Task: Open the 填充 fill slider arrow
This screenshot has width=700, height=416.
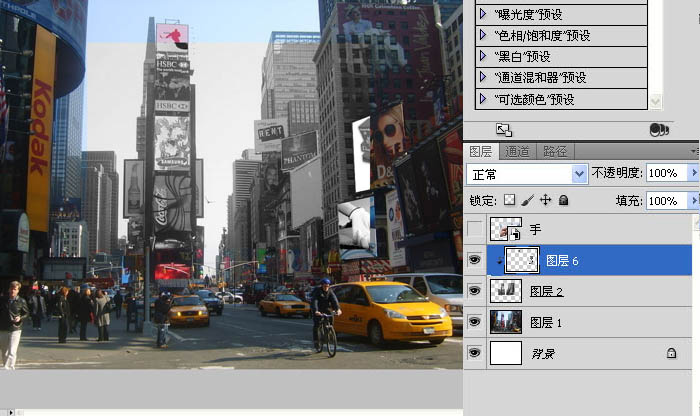Action: [x=694, y=201]
